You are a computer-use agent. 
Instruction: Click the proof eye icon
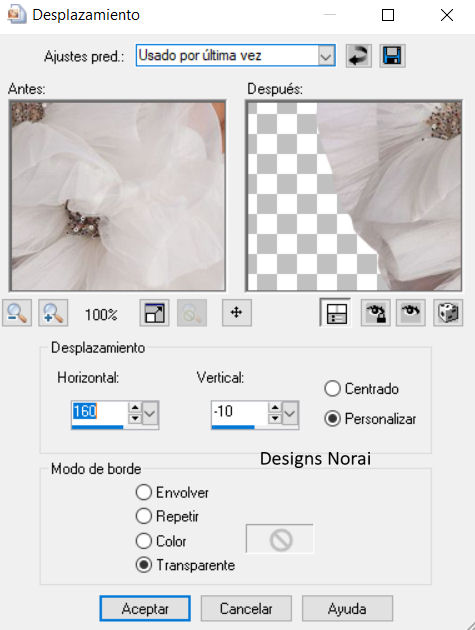(x=411, y=313)
